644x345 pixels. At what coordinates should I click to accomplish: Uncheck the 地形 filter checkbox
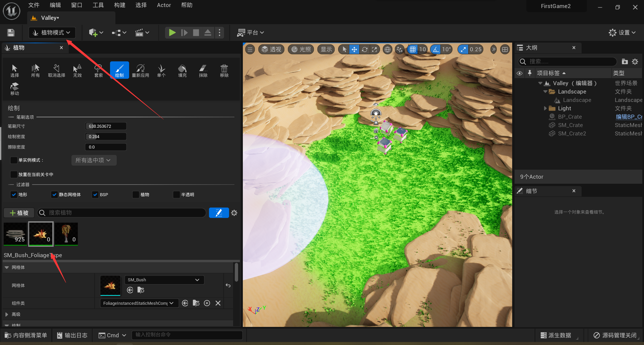(x=14, y=194)
